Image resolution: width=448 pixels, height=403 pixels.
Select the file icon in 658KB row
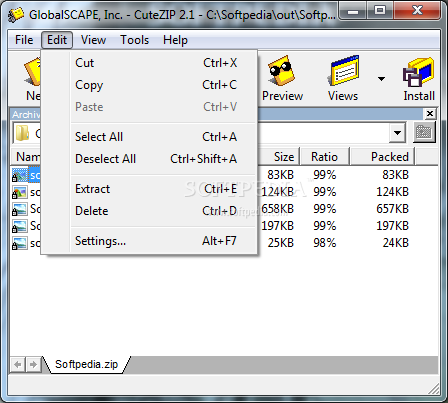click(19, 209)
